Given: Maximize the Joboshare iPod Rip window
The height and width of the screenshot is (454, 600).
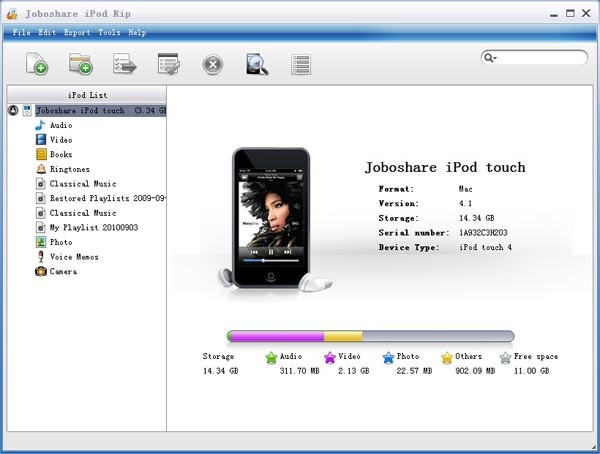Looking at the screenshot, I should click(570, 13).
